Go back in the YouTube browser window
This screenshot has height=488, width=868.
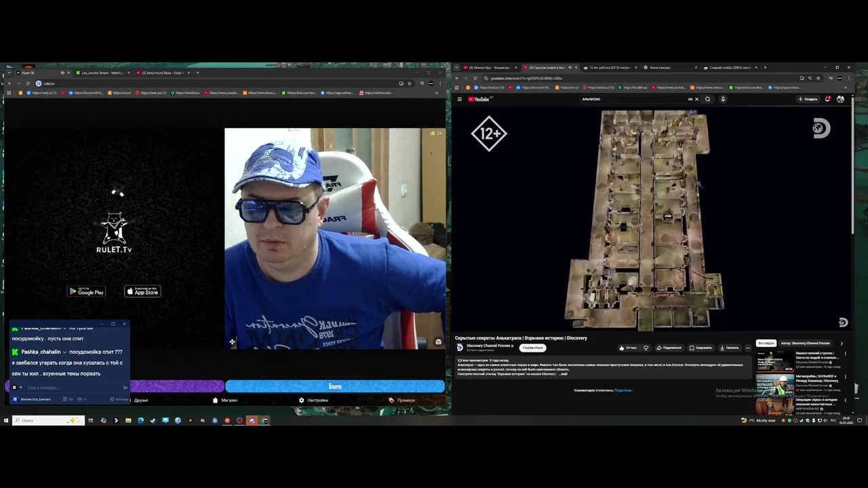coord(457,79)
